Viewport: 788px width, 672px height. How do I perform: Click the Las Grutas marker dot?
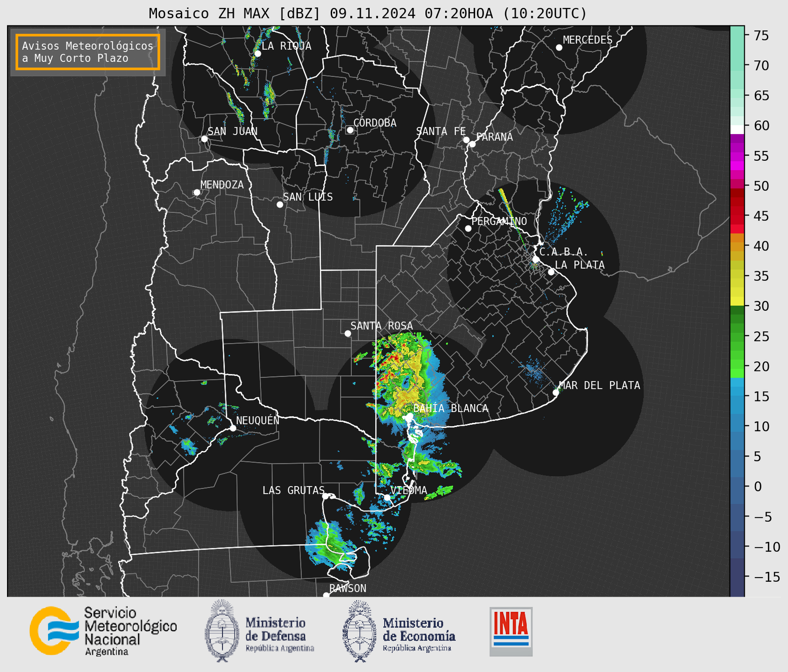326,496
